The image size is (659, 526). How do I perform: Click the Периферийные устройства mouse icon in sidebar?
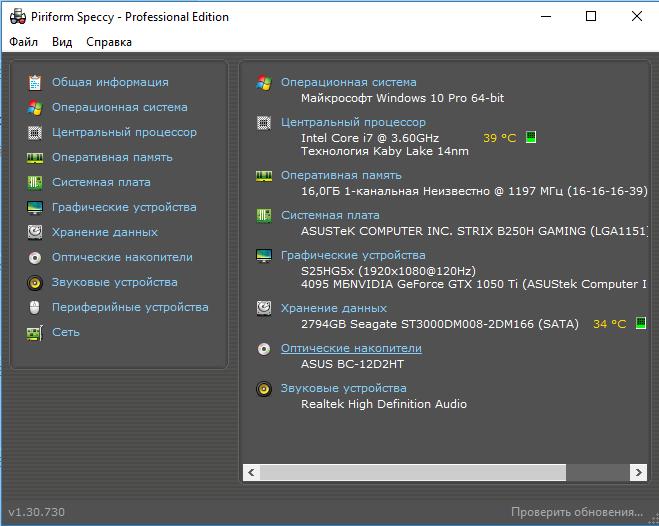[x=35, y=308]
